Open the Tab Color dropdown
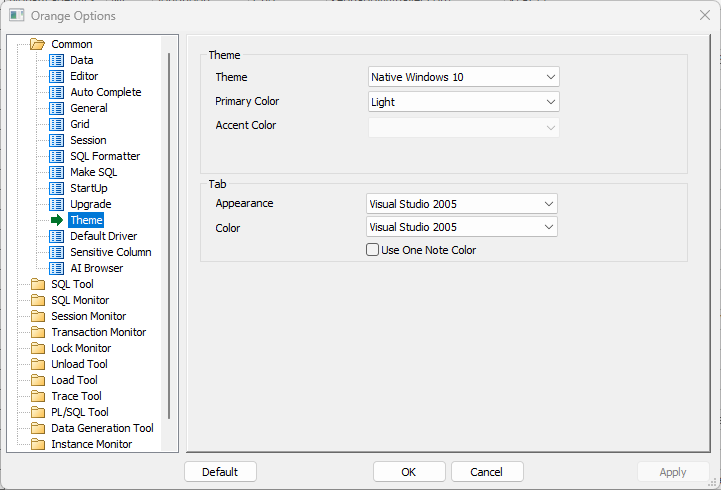Viewport: 721px width, 490px height. (x=461, y=228)
